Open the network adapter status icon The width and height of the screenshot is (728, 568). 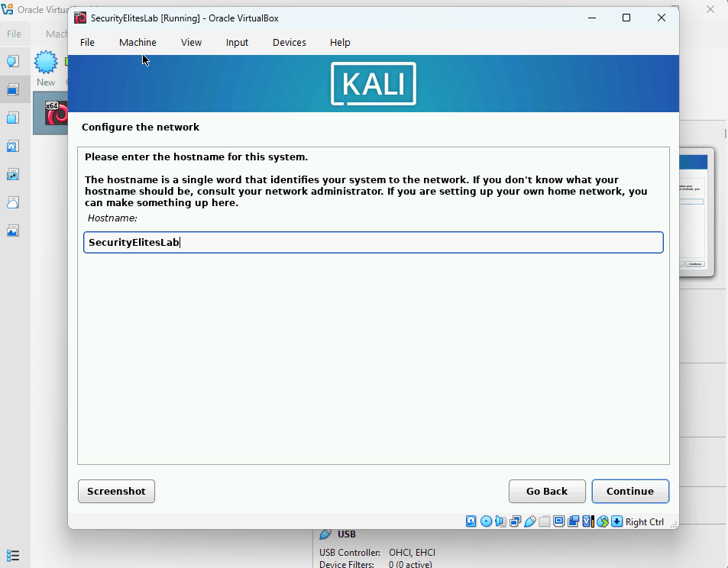pos(515,521)
